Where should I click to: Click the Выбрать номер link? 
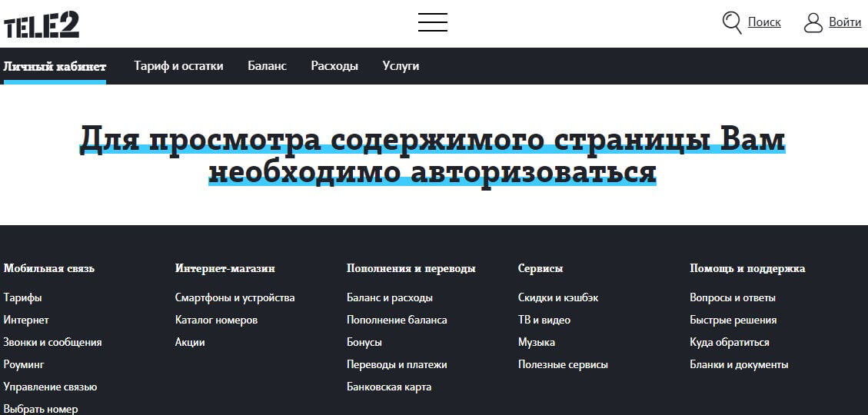(x=41, y=410)
